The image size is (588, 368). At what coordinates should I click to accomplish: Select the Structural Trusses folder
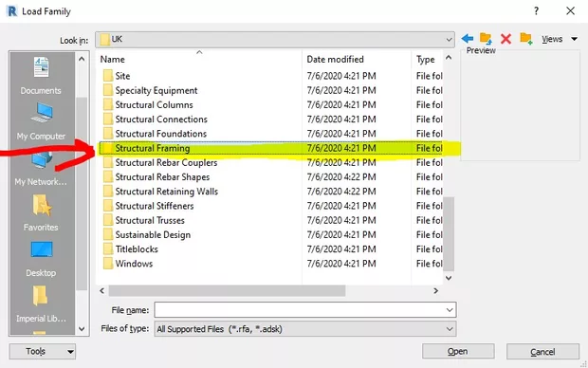[150, 220]
